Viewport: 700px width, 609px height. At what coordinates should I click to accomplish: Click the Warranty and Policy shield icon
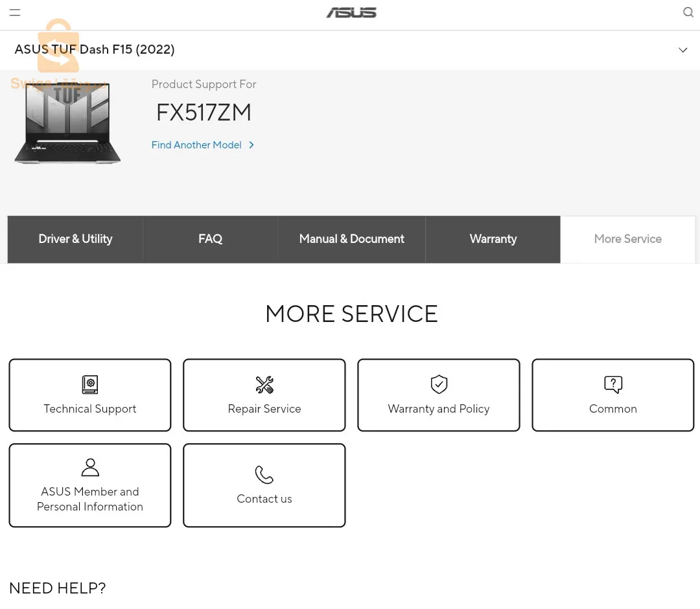coord(439,384)
